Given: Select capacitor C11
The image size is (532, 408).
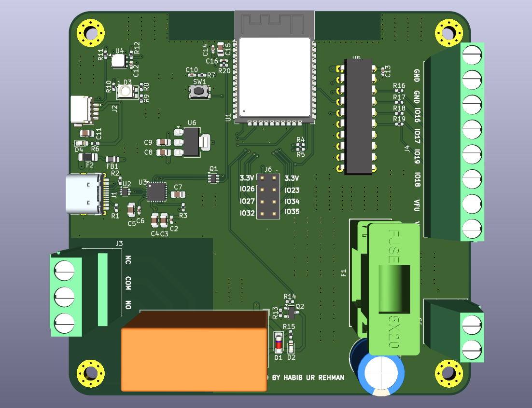Looking at the screenshot, I should pyautogui.click(x=87, y=133).
